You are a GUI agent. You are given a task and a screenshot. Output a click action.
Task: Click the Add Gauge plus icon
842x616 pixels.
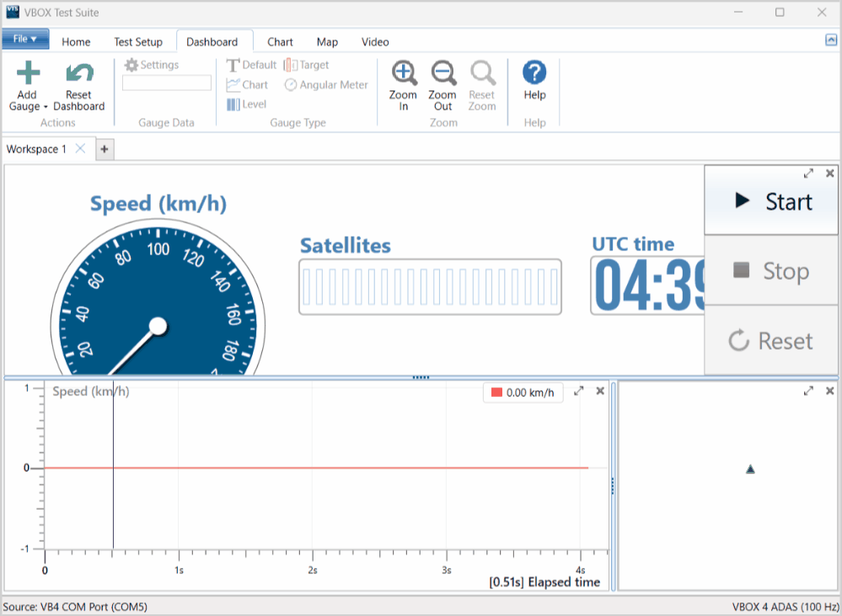pyautogui.click(x=28, y=73)
